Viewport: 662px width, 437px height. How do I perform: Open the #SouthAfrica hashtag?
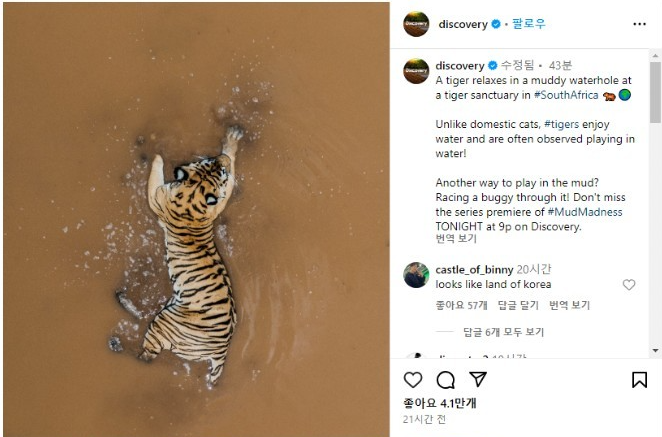(566, 95)
